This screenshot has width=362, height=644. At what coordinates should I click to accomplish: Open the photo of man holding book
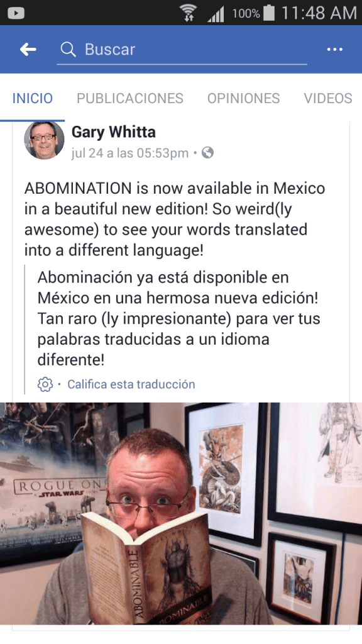[x=181, y=513]
